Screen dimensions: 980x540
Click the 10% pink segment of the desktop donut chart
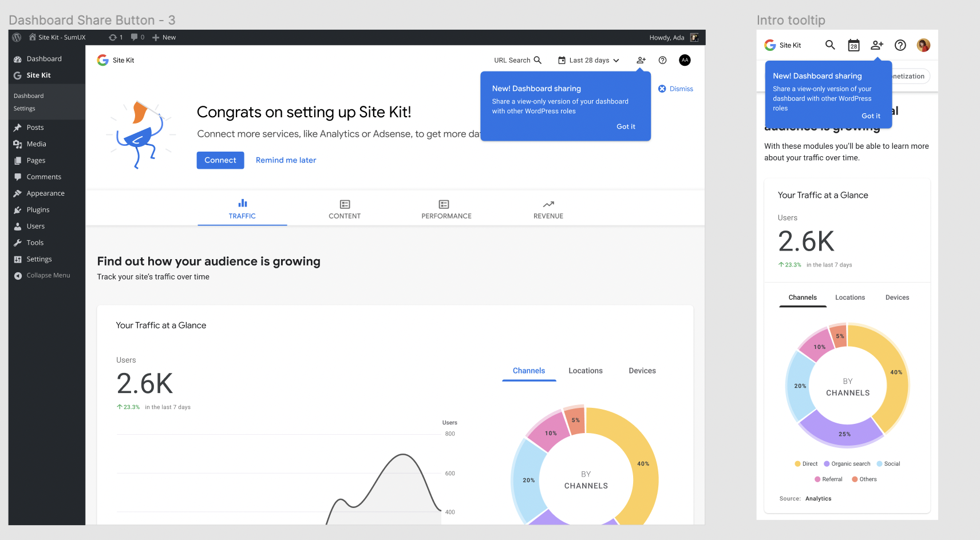551,433
